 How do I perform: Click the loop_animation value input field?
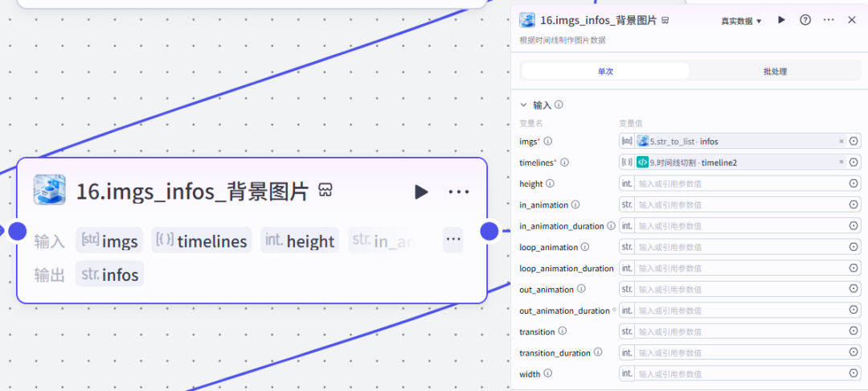coord(741,246)
